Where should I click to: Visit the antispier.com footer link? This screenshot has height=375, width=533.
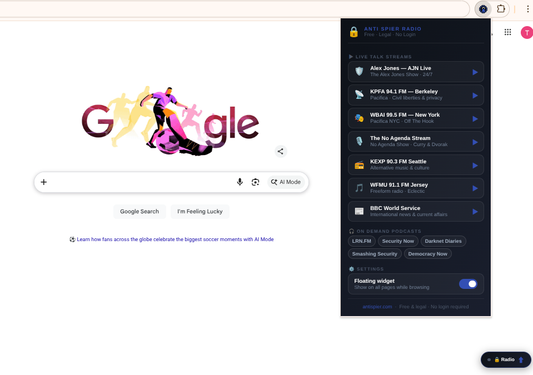[377, 307]
